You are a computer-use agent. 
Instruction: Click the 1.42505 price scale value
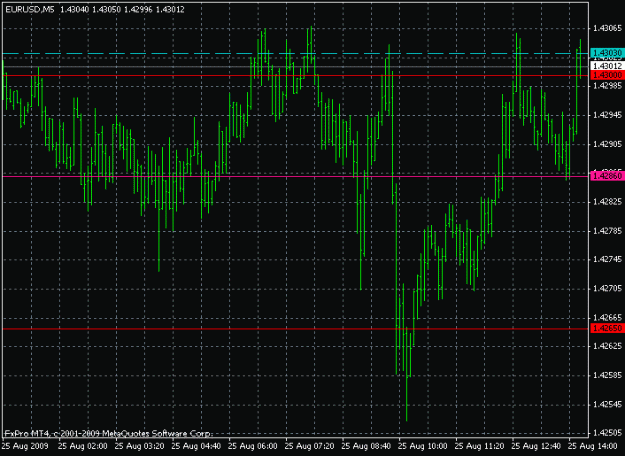(x=607, y=433)
